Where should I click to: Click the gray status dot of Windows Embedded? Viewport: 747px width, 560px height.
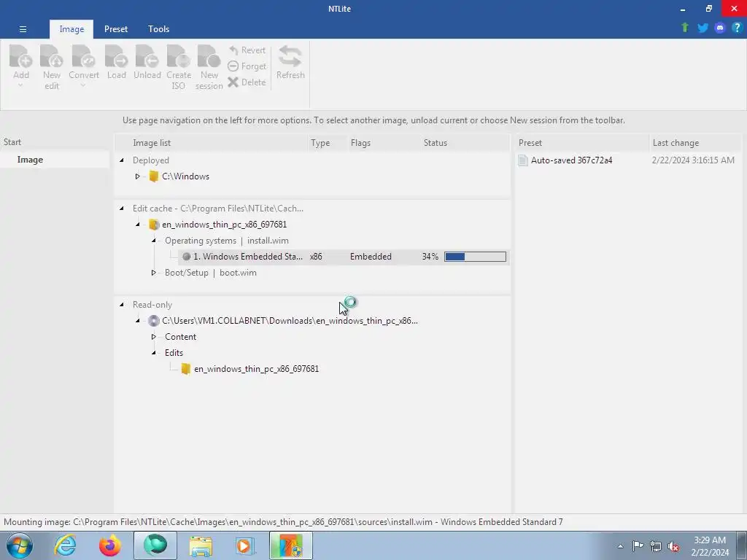pyautogui.click(x=186, y=257)
